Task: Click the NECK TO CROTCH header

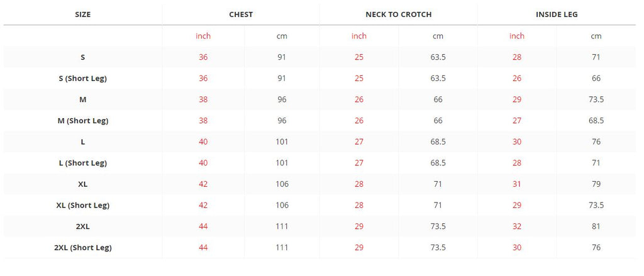Action: 398,14
